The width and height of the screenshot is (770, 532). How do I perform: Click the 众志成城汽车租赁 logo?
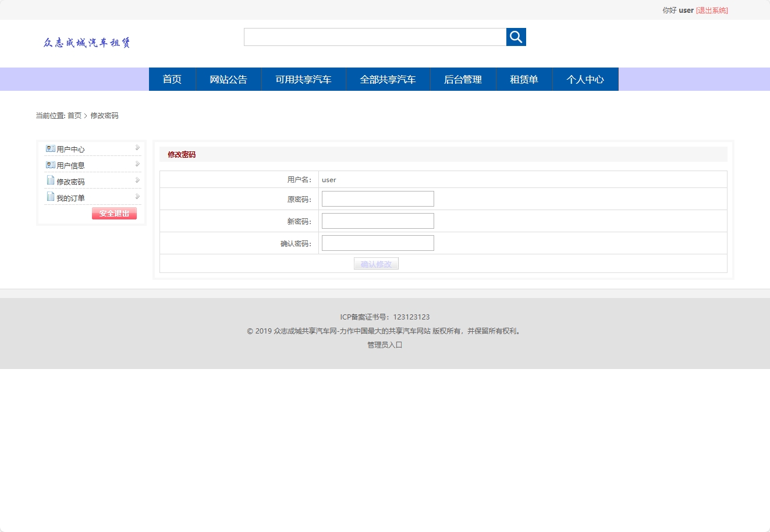click(x=87, y=42)
